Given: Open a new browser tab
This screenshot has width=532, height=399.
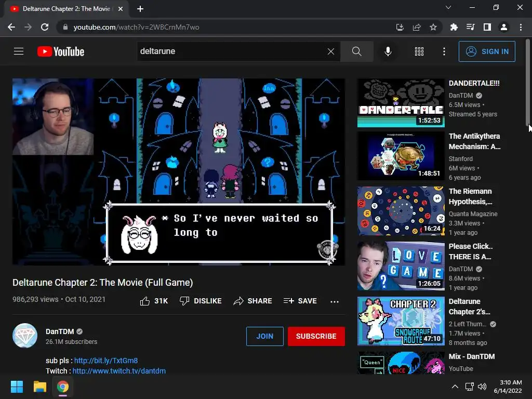Looking at the screenshot, I should 140,9.
